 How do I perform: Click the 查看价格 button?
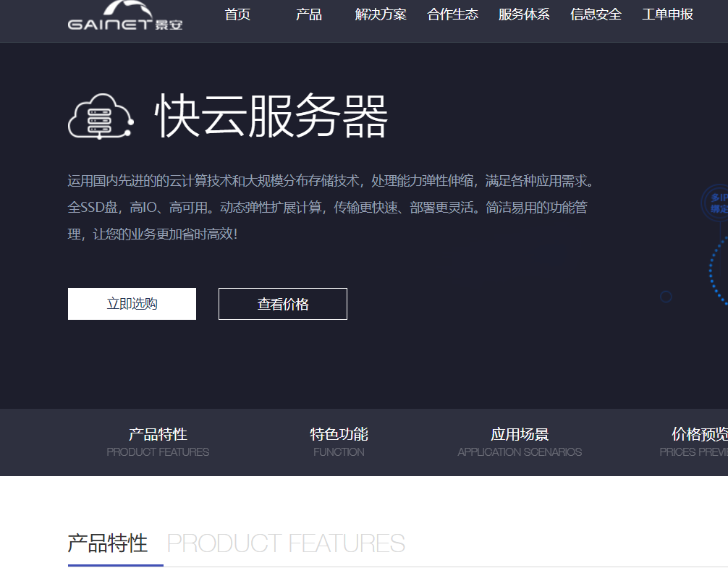(283, 304)
